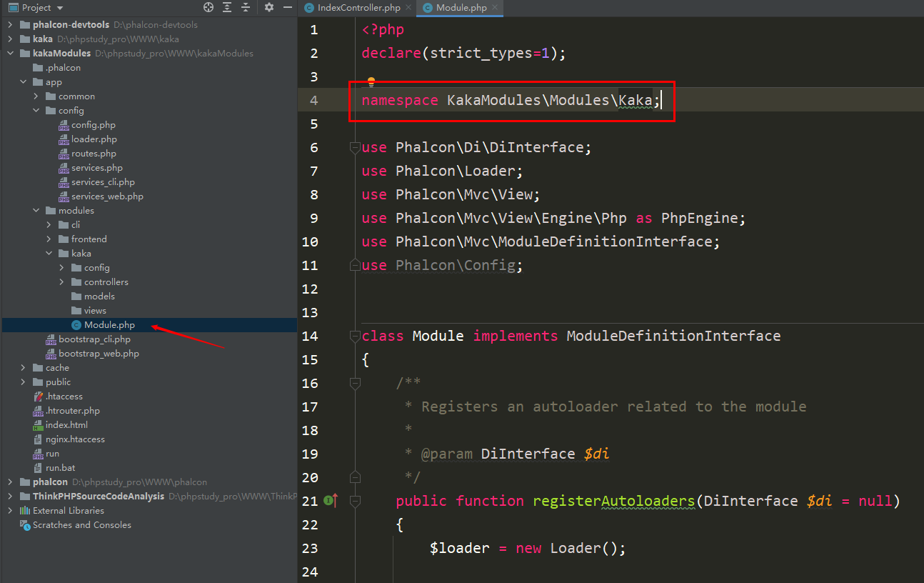Viewport: 924px width, 583px height.
Task: Expand the frontend module folder
Action: click(x=49, y=239)
